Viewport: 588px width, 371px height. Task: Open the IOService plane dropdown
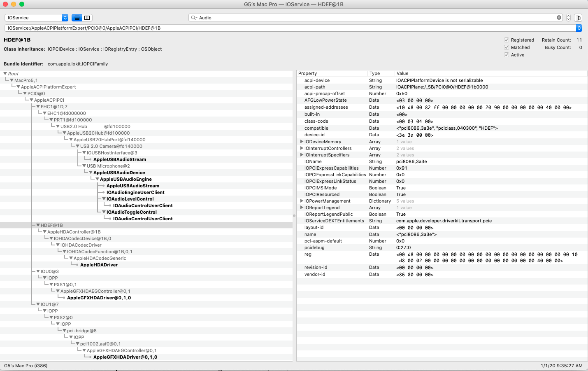[x=36, y=18]
